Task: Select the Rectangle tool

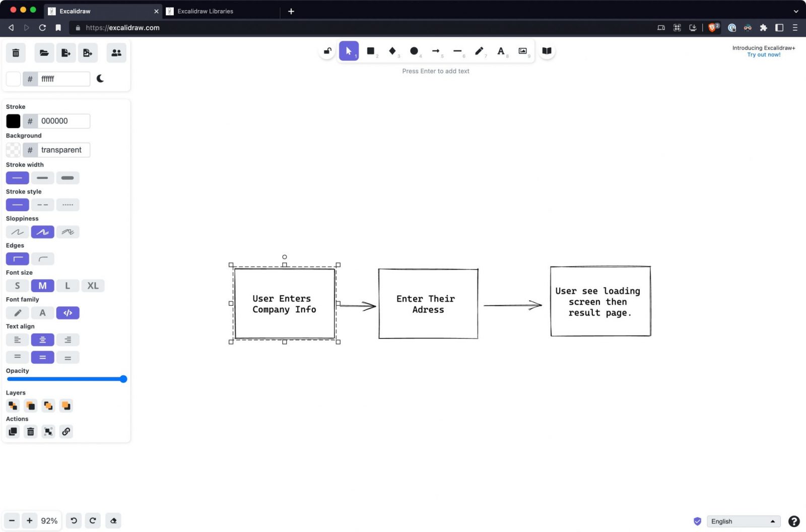Action: 371,51
